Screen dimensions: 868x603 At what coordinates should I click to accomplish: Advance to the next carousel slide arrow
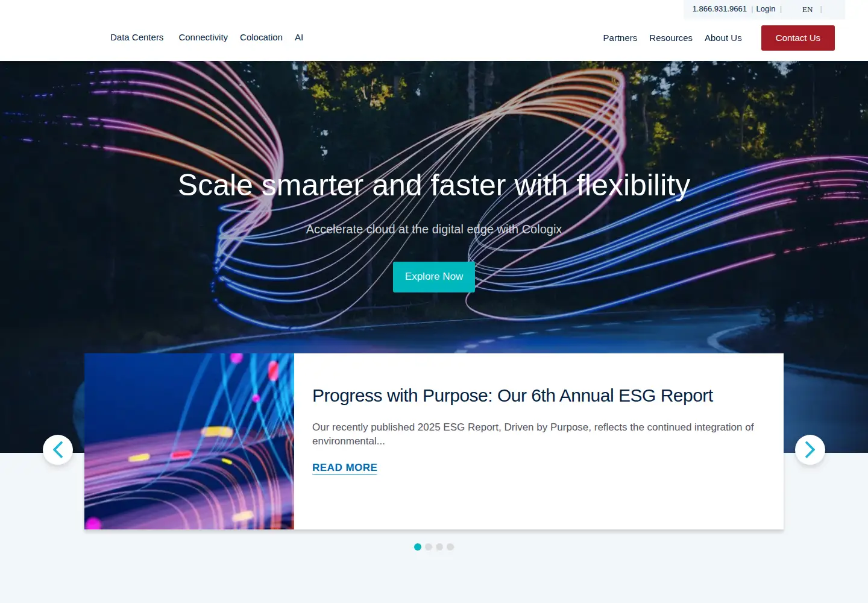(x=810, y=450)
